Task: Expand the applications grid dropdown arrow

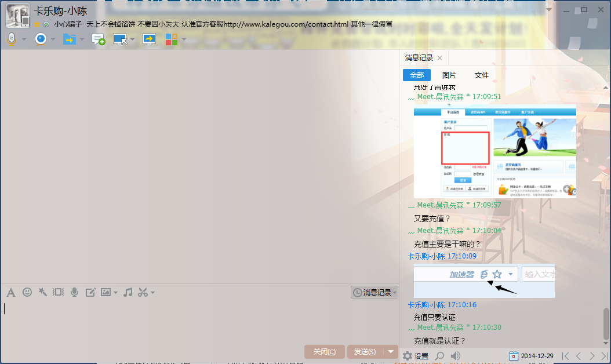Action: (x=184, y=40)
